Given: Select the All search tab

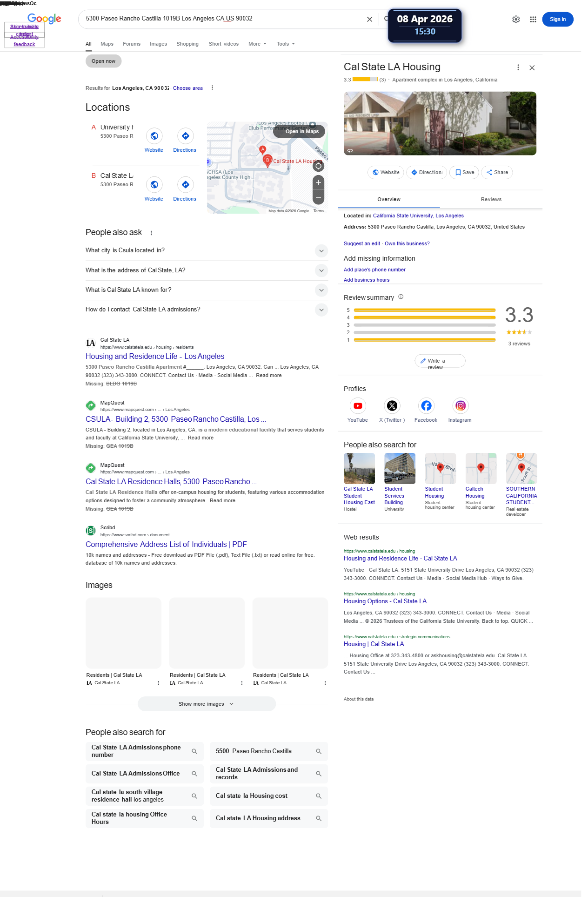Looking at the screenshot, I should tap(88, 44).
